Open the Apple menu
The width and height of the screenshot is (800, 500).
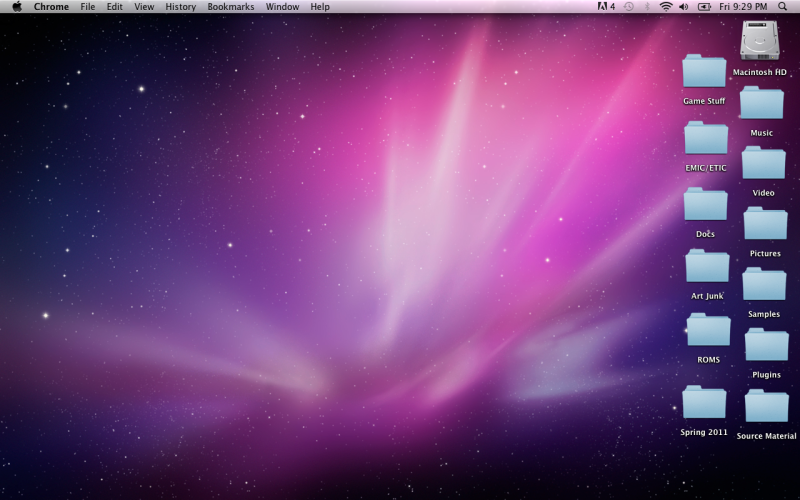point(17,7)
